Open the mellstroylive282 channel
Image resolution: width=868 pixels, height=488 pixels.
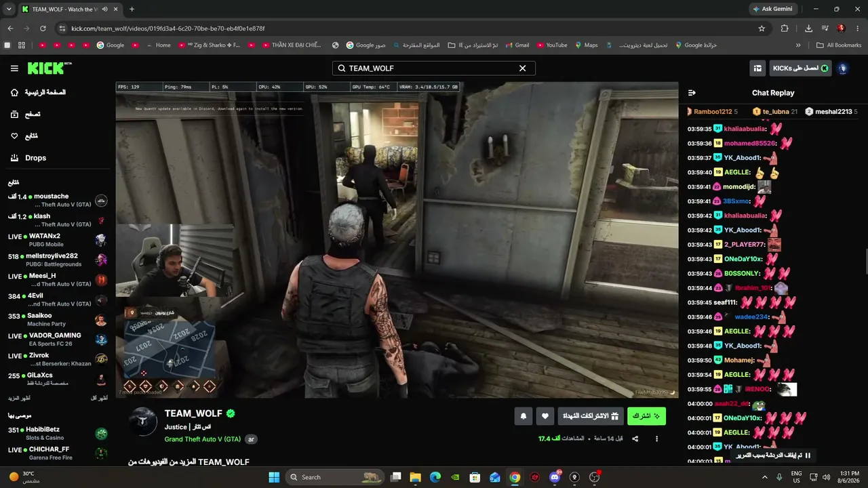click(58, 260)
